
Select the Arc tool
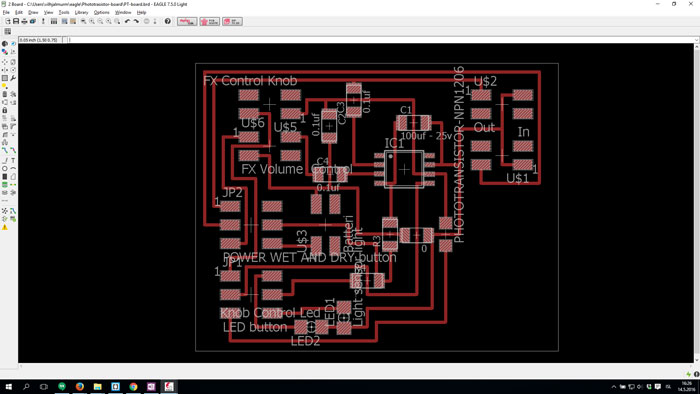click(13, 169)
